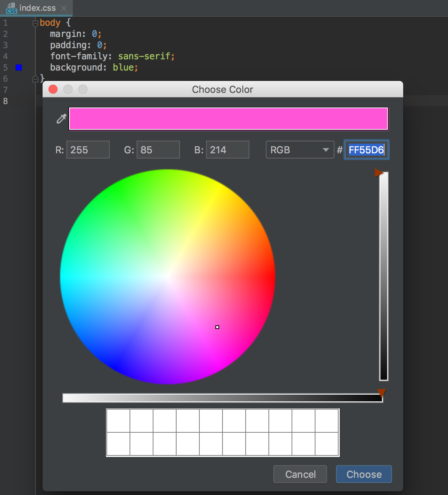Pick a color with the eyedropper tool
The image size is (448, 495).
click(x=61, y=119)
